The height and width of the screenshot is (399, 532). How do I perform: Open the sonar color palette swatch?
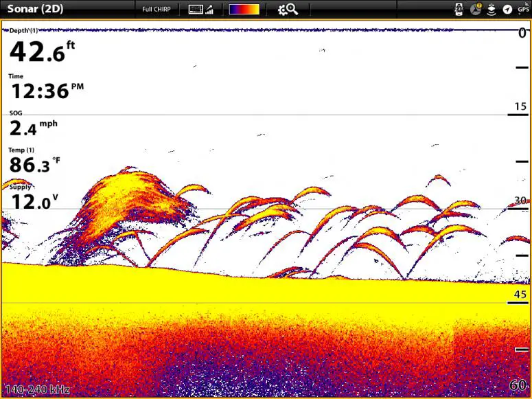tap(244, 9)
